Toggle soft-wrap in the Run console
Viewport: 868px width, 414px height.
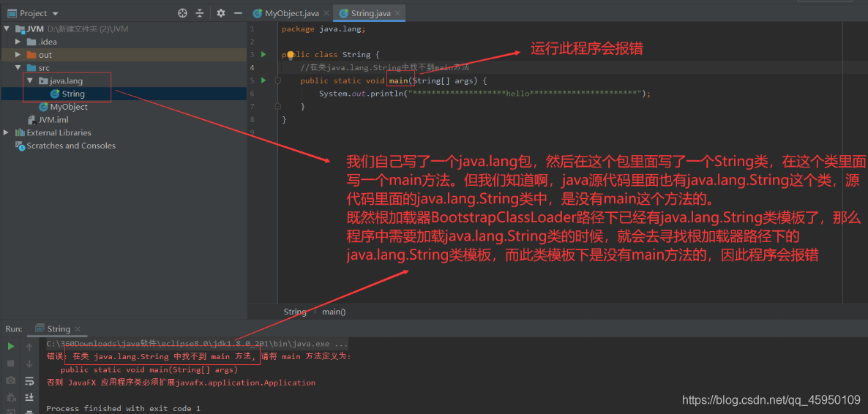tap(29, 380)
